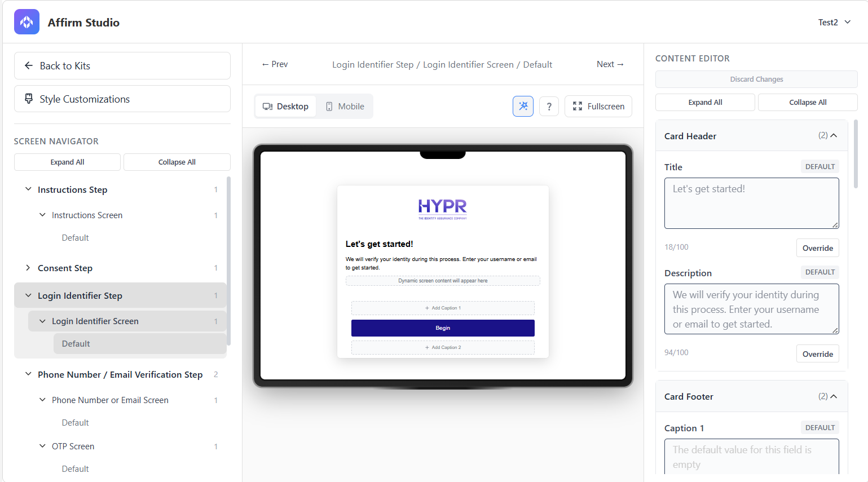Collapse the Card Header section
868x482 pixels.
coord(833,136)
